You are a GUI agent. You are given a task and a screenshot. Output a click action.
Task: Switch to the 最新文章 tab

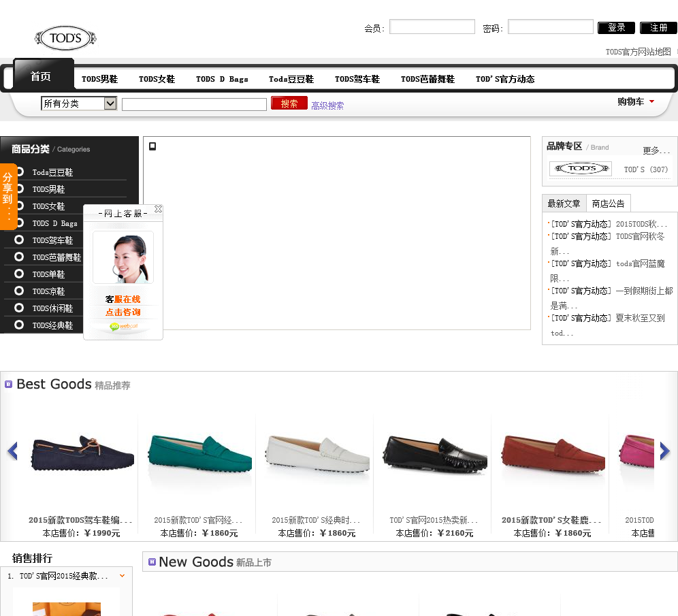click(x=564, y=204)
